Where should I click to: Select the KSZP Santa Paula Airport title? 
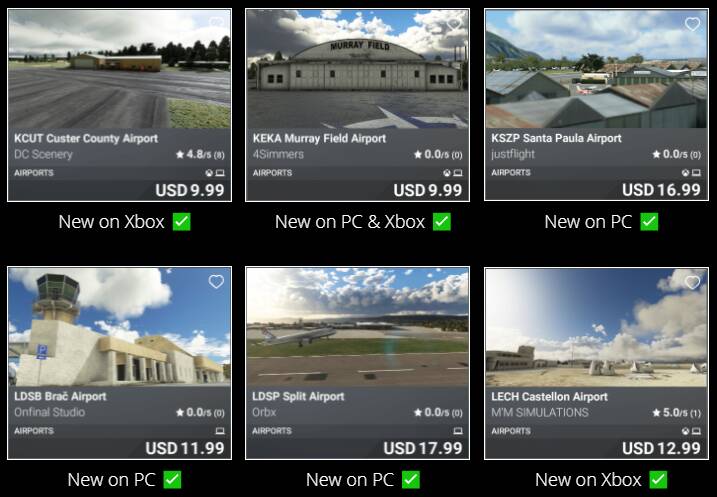556,138
